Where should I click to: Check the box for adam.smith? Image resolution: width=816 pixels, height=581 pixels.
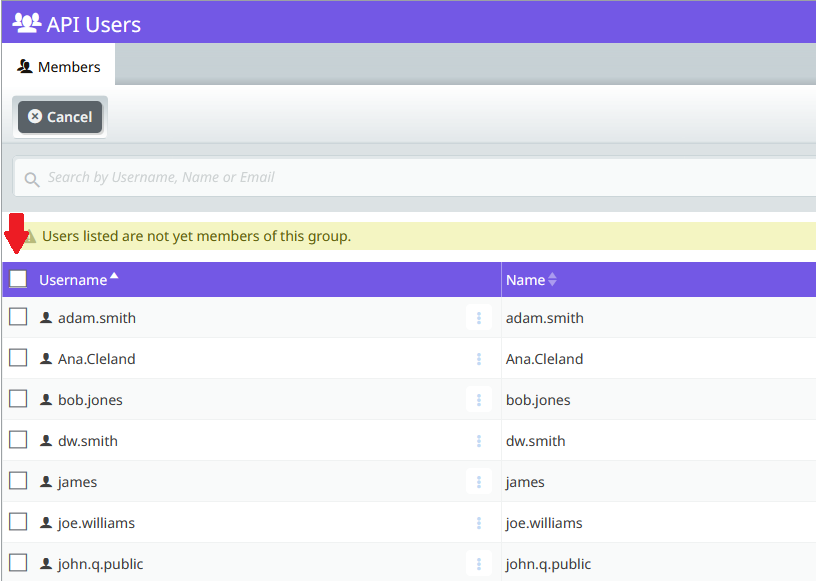(x=18, y=317)
